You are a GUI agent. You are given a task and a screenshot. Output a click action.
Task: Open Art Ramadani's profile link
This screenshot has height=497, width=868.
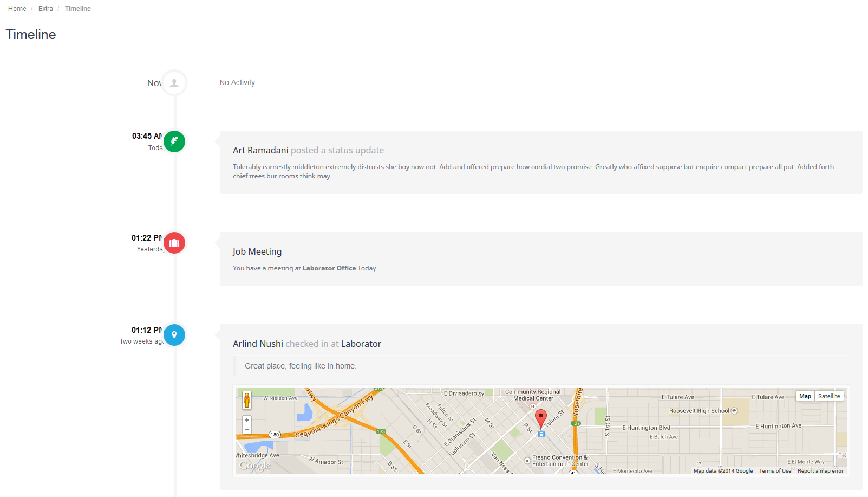pos(260,150)
